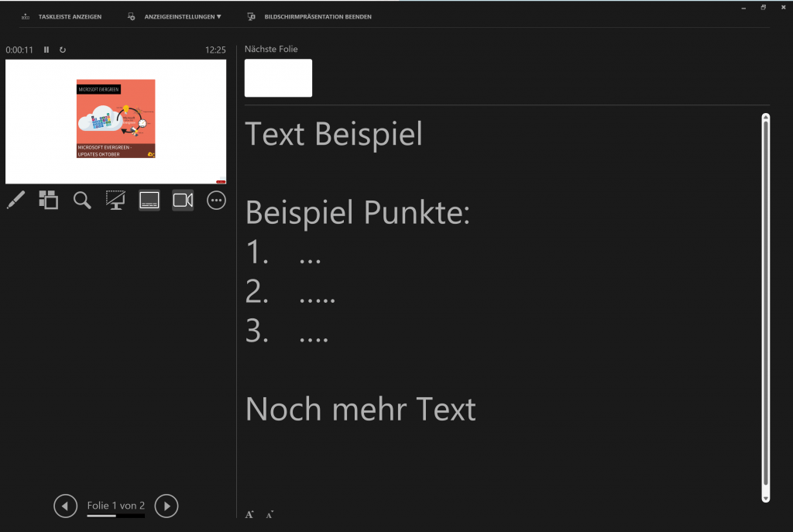This screenshot has width=793, height=532.
Task: Go to the previous slide arrow
Action: tap(65, 506)
